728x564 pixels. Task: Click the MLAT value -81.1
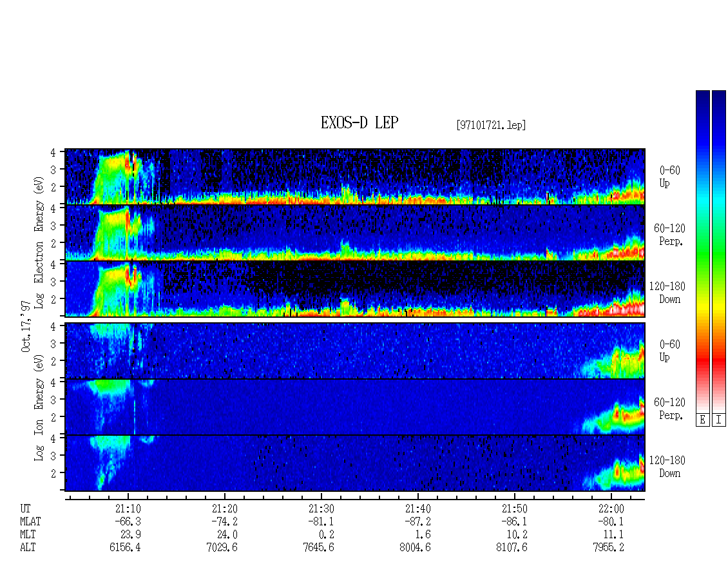[x=320, y=521]
